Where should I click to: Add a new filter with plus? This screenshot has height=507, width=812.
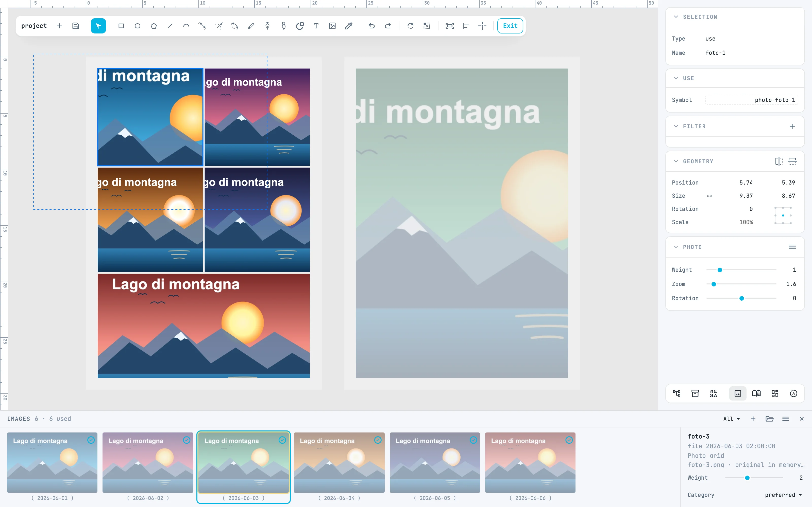(792, 126)
